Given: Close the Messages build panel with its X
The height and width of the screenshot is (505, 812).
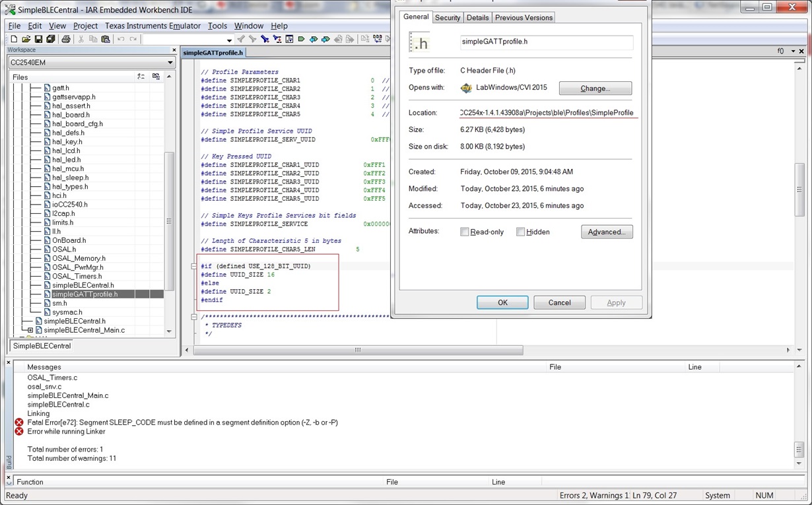Looking at the screenshot, I should 9,362.
